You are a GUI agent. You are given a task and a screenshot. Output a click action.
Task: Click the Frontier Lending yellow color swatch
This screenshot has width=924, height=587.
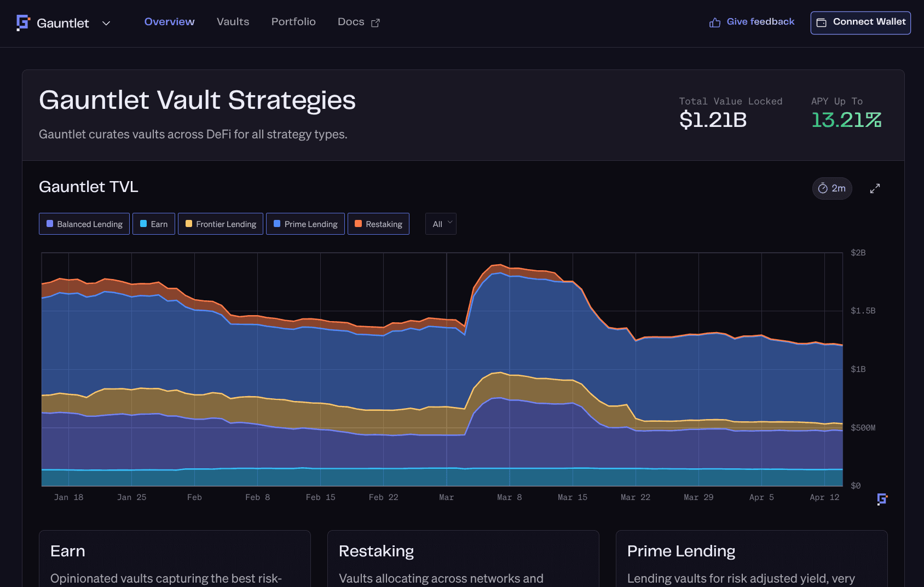point(189,224)
